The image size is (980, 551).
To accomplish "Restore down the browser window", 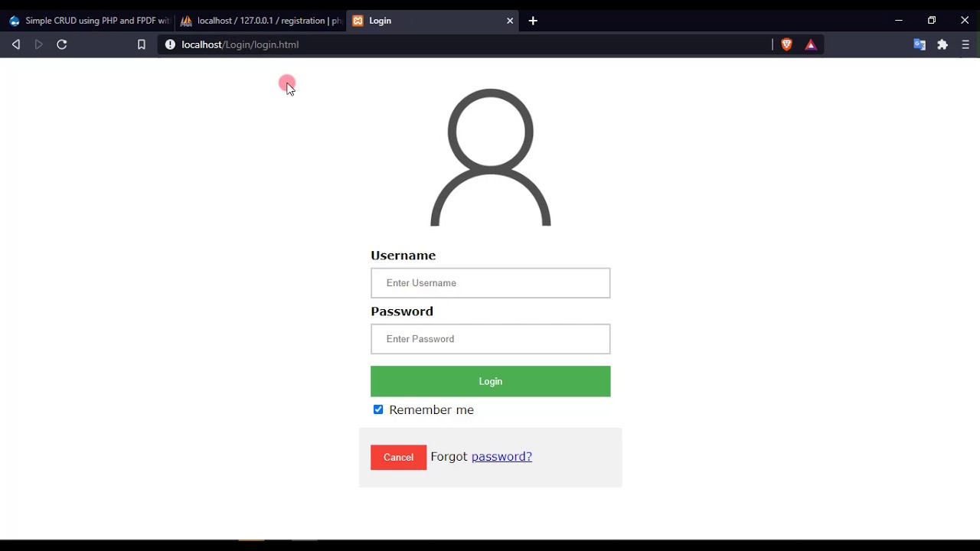I will 932,21.
